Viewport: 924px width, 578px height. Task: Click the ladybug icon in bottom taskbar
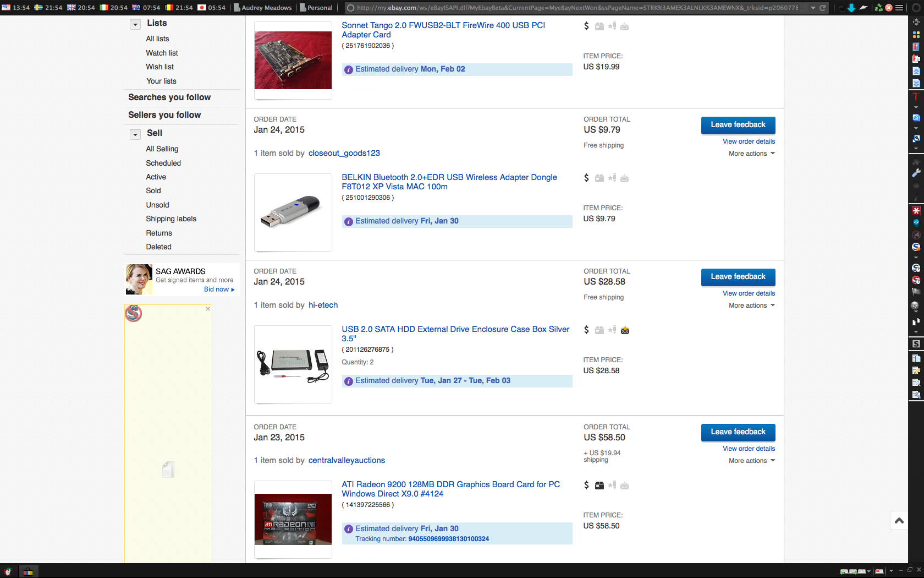pos(8,571)
